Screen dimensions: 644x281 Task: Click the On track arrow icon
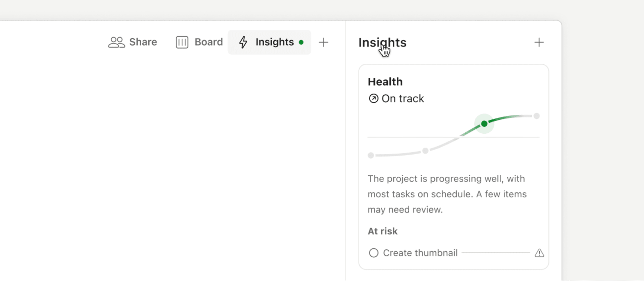(373, 98)
